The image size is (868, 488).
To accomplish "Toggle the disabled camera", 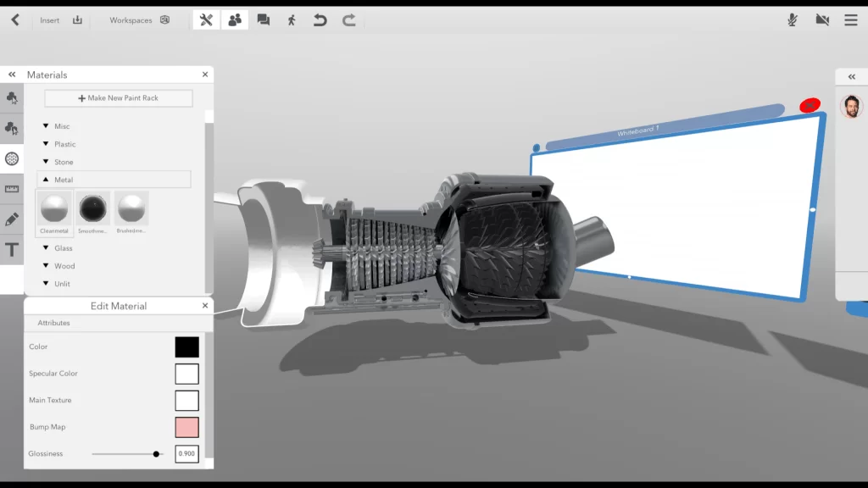I will coord(821,19).
